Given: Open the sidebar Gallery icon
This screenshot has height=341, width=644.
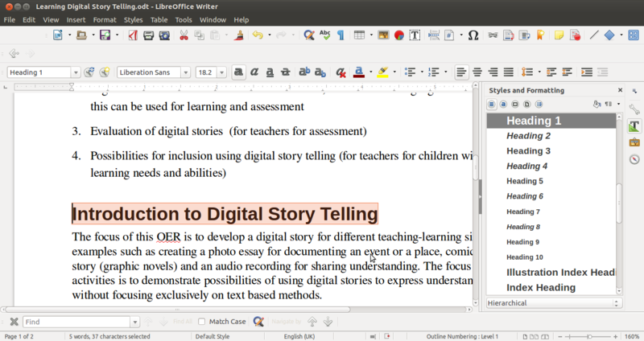Looking at the screenshot, I should (634, 142).
